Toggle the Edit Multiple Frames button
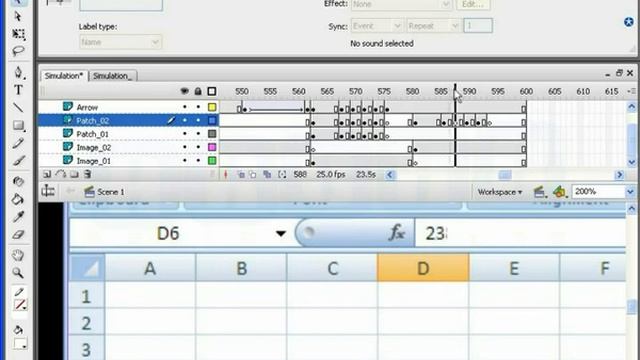The image size is (640, 360). pyautogui.click(x=267, y=175)
